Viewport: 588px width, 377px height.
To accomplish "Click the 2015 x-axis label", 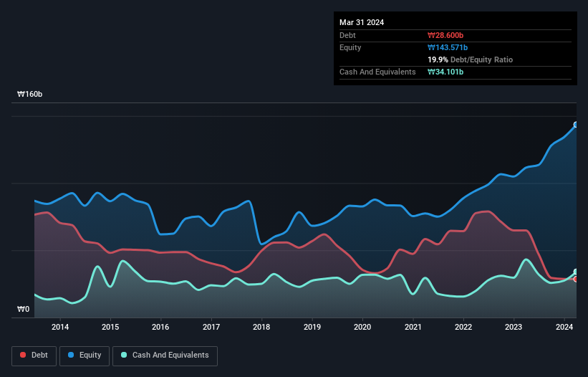I will (x=110, y=327).
